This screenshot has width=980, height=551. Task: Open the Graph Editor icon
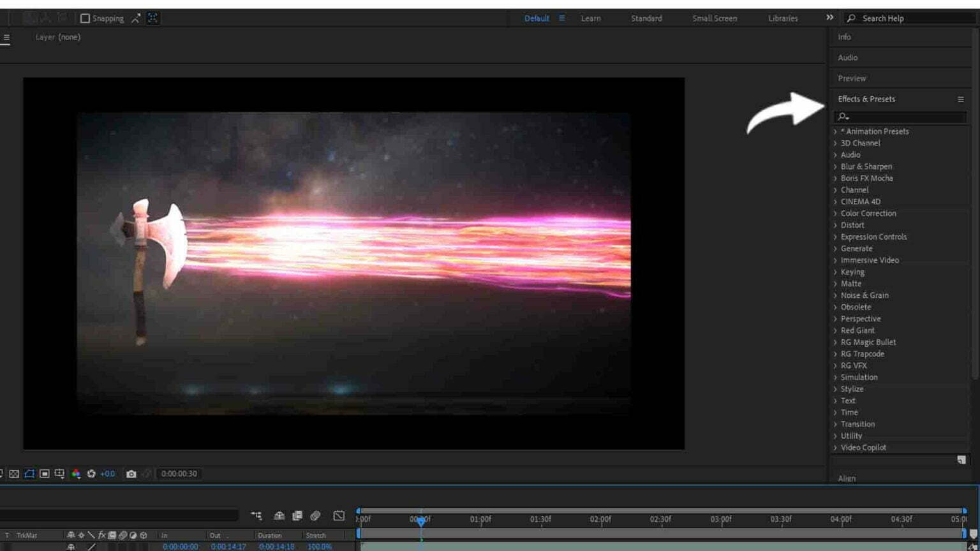338,516
